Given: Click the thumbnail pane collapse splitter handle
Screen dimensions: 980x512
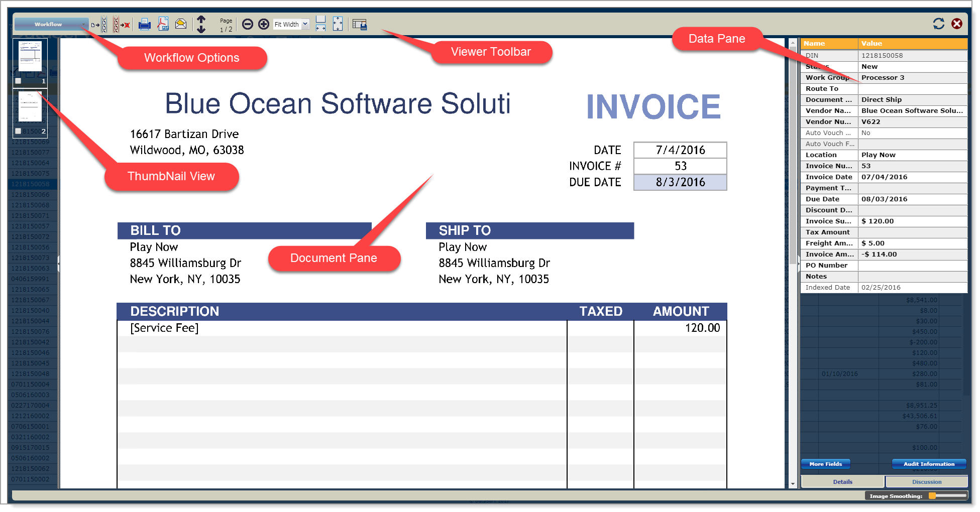Looking at the screenshot, I should pos(58,263).
